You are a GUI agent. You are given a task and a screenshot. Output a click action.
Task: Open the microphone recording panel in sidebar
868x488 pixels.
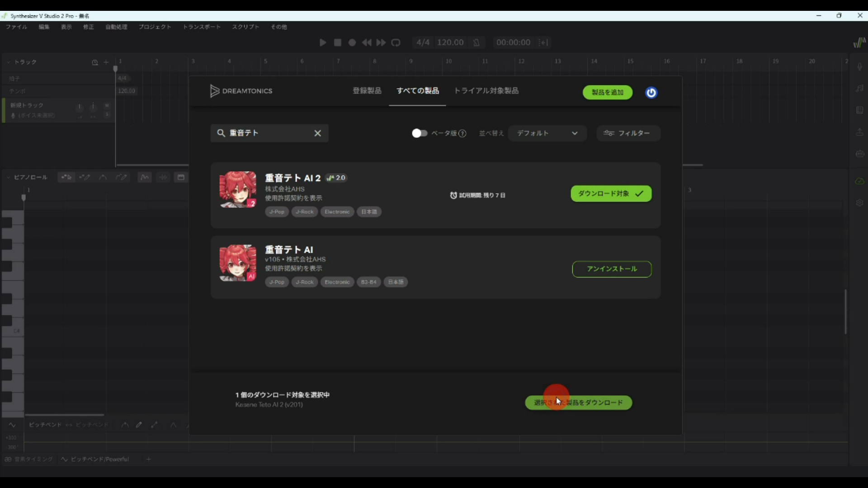(x=860, y=66)
